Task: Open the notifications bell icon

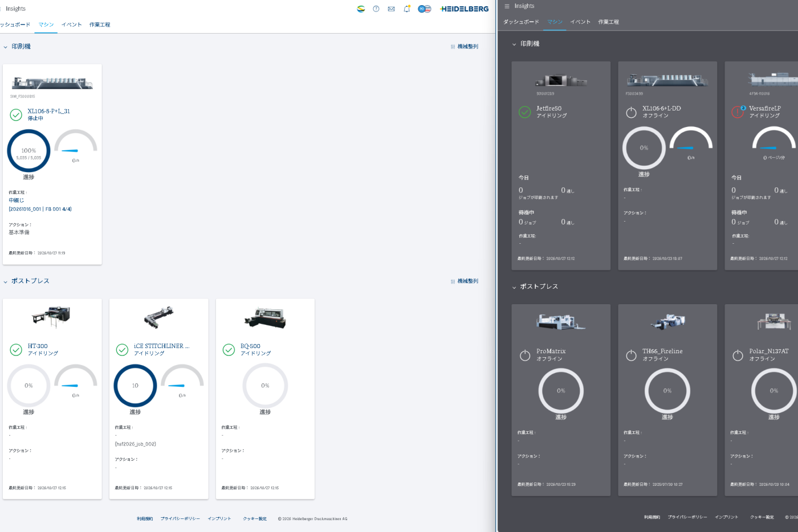Action: 406,9
